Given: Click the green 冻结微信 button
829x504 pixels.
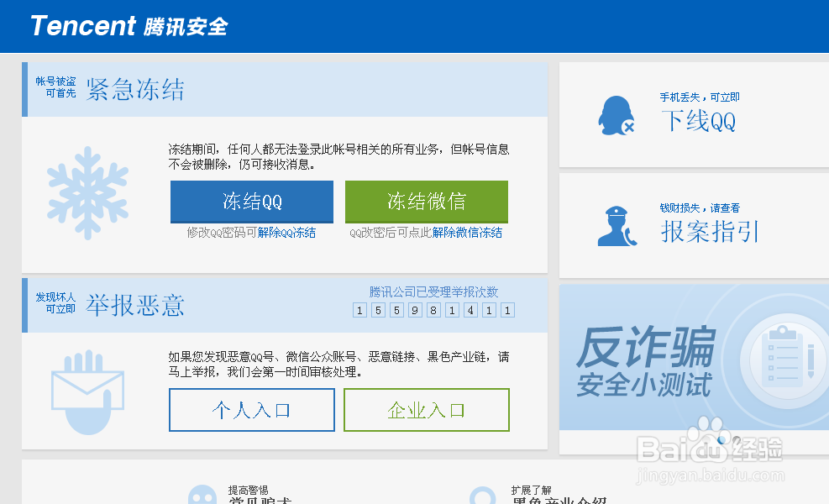Looking at the screenshot, I should click(x=426, y=202).
